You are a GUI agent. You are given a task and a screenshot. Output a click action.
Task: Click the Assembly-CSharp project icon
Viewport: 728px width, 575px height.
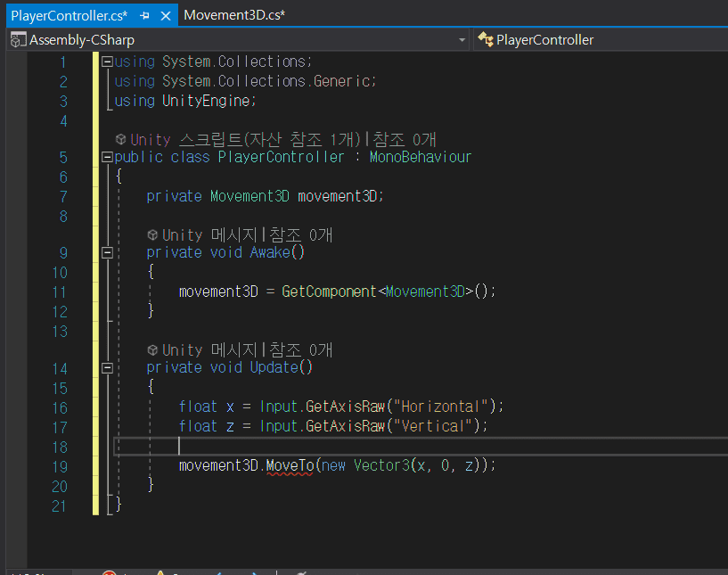click(x=18, y=40)
